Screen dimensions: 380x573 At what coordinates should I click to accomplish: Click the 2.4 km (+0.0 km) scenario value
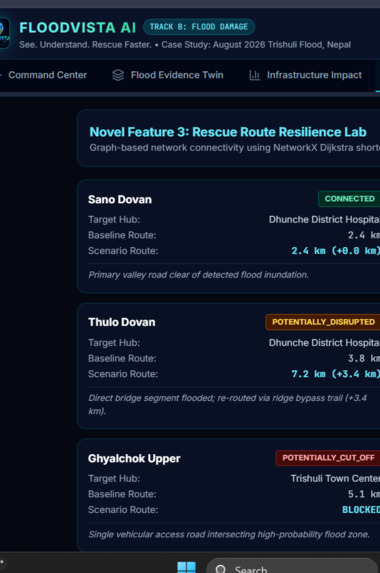(335, 251)
